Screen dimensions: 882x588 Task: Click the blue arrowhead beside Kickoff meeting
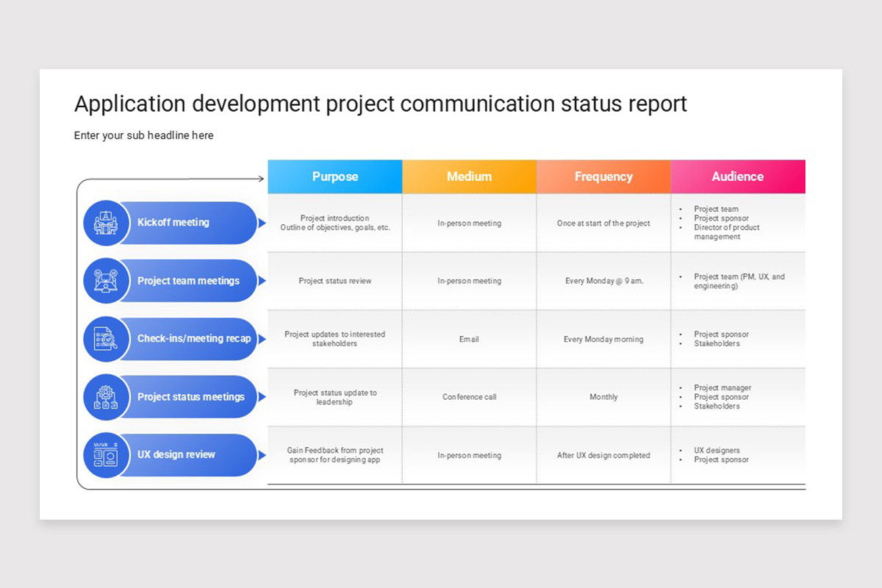[x=262, y=223]
